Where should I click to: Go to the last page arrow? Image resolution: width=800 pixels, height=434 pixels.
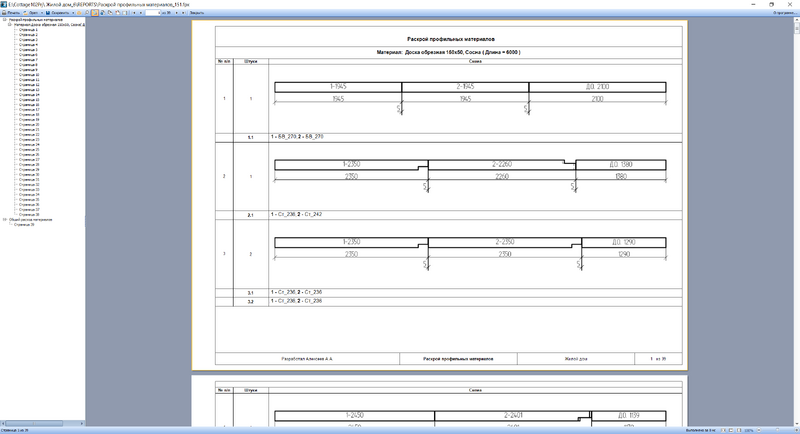coord(183,13)
